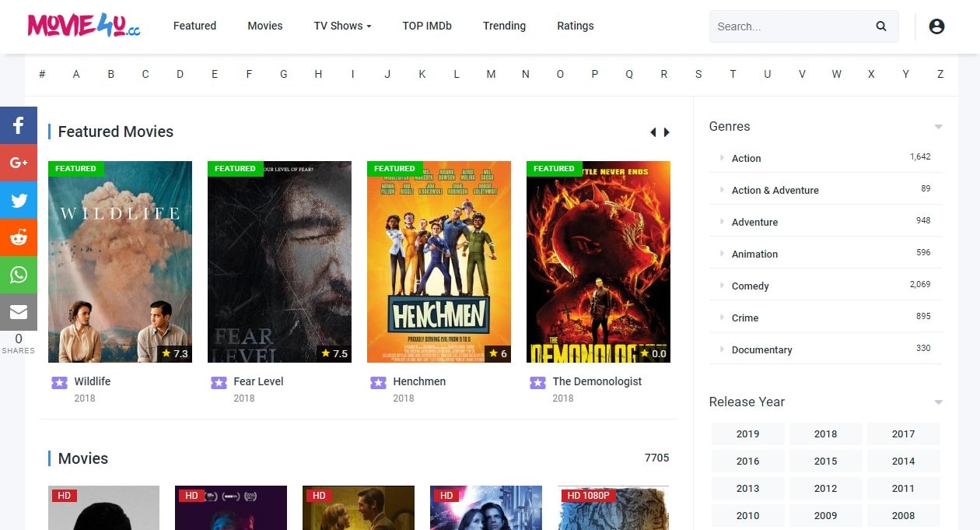Screen dimensions: 980x530
Task: Browse titles starting with A
Action: coord(76,74)
